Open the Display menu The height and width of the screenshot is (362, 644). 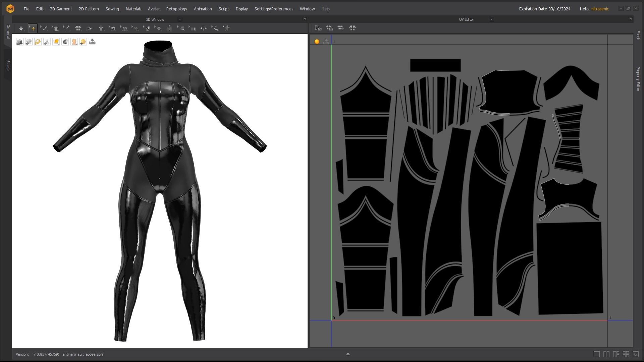241,9
